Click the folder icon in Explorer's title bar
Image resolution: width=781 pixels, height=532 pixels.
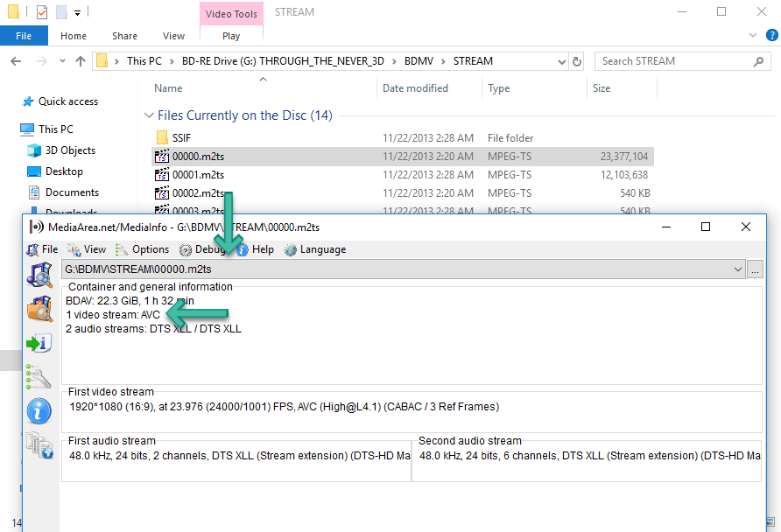(x=13, y=11)
